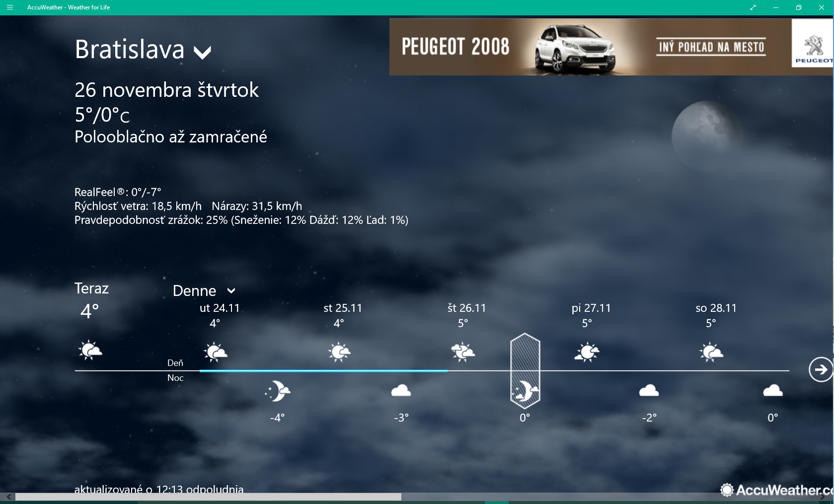834x504 pixels.
Task: Click the ut 24.11 daytime weather icon
Action: [215, 352]
